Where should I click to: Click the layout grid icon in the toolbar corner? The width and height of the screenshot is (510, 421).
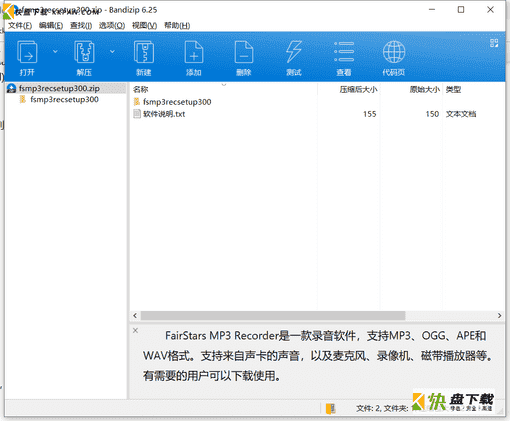[494, 43]
